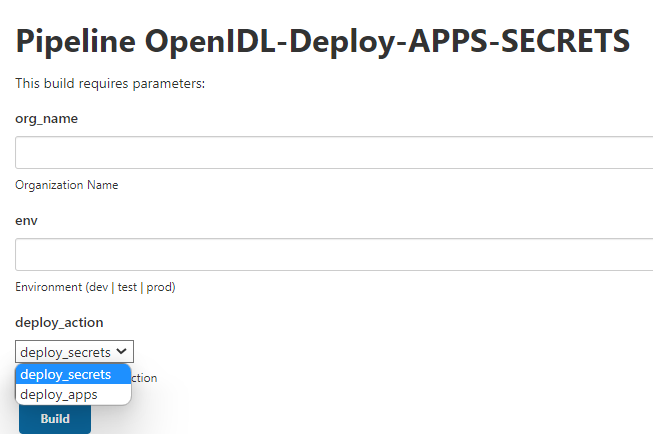
Task: Click the 'Environment (dev | test | prod)' description
Action: (95, 287)
